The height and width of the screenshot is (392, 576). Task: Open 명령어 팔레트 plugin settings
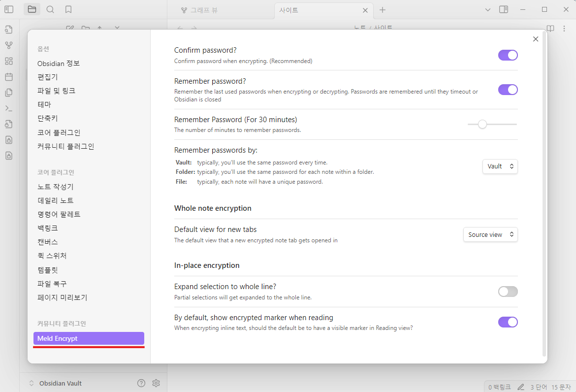59,214
